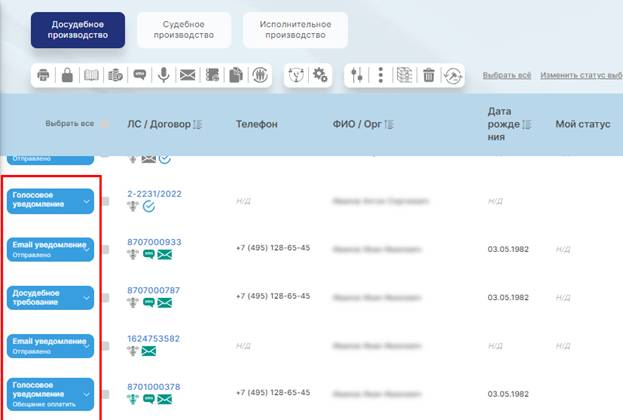623x420 pixels.
Task: Open the Исполнительное производство tab
Action: (x=295, y=30)
